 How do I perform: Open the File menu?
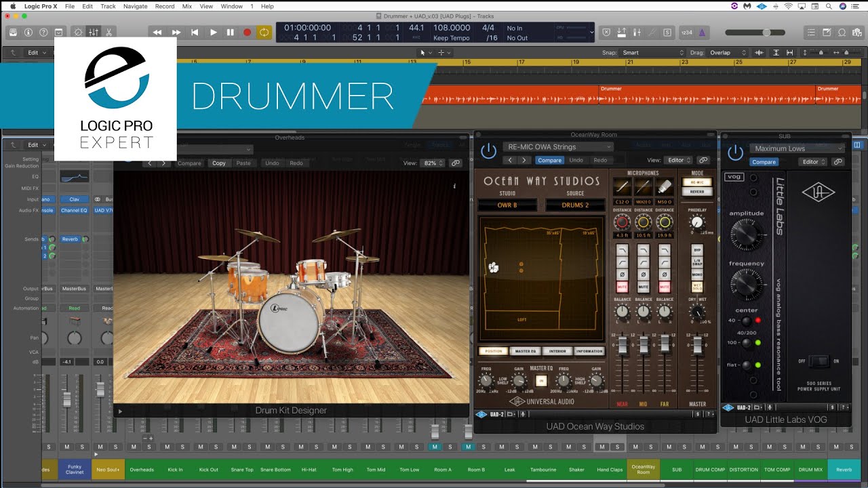(69, 6)
